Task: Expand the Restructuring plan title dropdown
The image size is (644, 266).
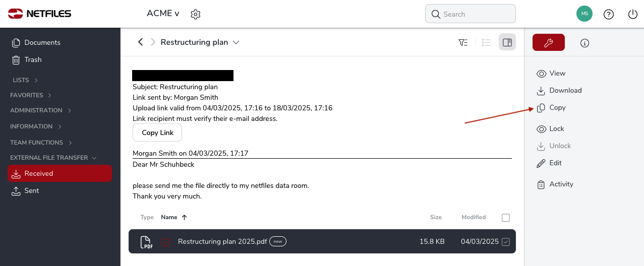Action: [x=236, y=42]
